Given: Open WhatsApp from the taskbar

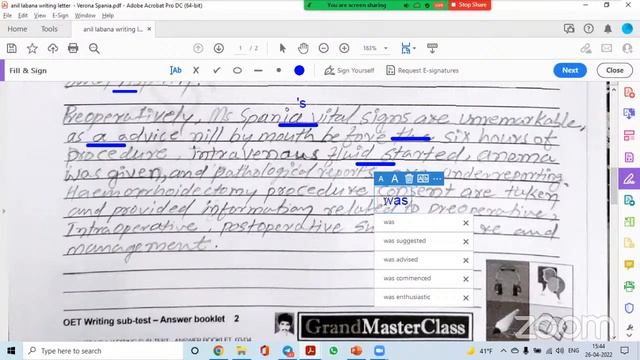Looking at the screenshot, I should [x=333, y=351].
